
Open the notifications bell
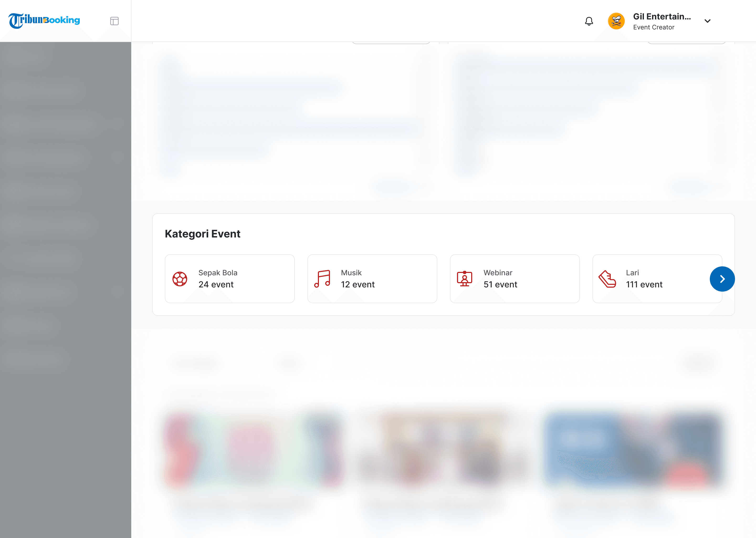[x=589, y=21]
